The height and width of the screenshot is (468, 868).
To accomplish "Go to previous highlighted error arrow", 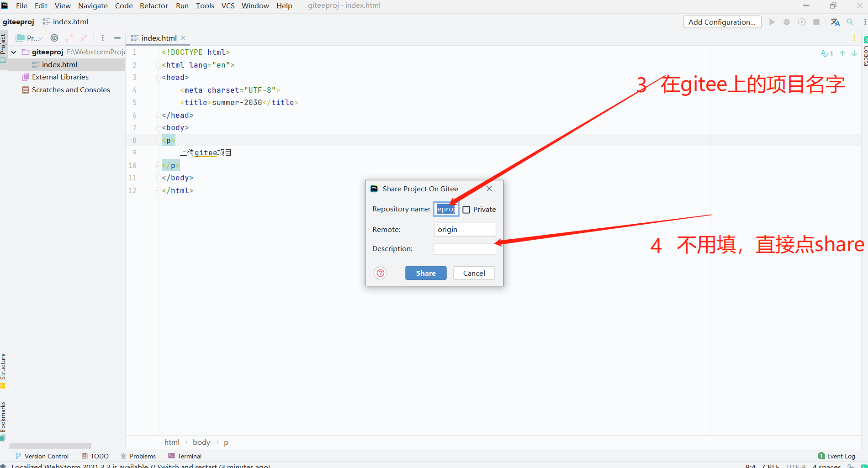I will (x=842, y=53).
